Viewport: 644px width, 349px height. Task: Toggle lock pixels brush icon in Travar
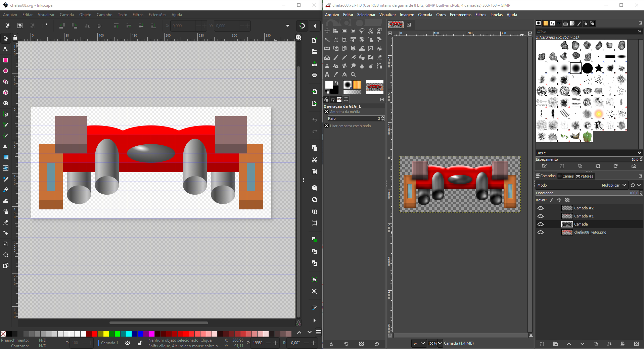point(551,200)
